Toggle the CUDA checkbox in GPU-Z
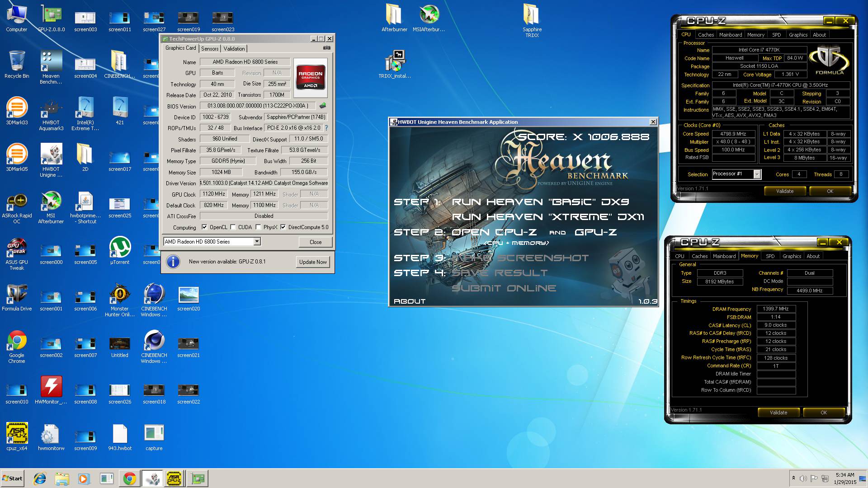The height and width of the screenshot is (488, 868). click(233, 227)
